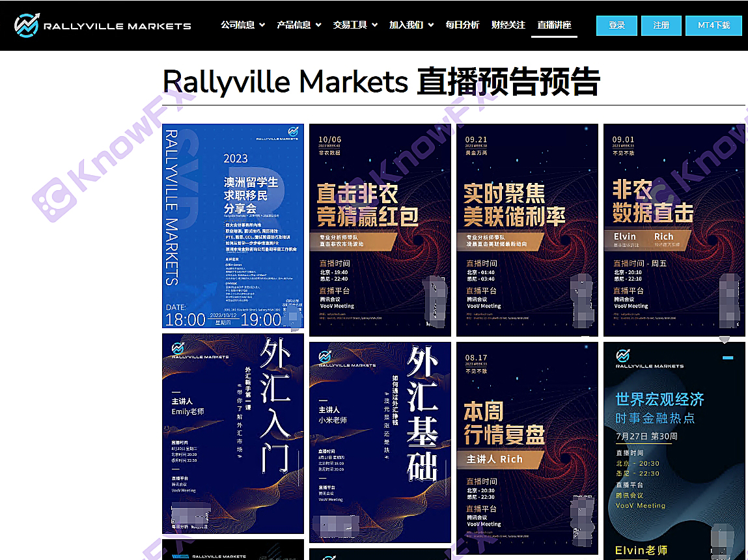Open the 本周行情复盘 poster
748x560 pixels.
(527, 448)
